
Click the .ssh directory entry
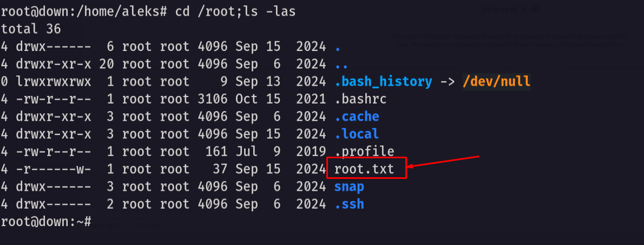[349, 204]
